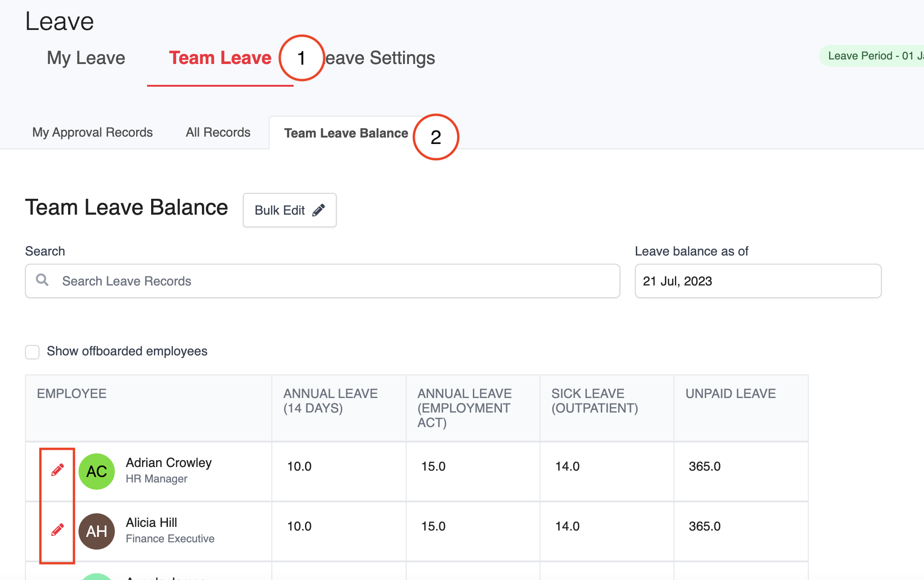Focus the Search Leave Records field
This screenshot has height=580, width=924.
(336, 281)
